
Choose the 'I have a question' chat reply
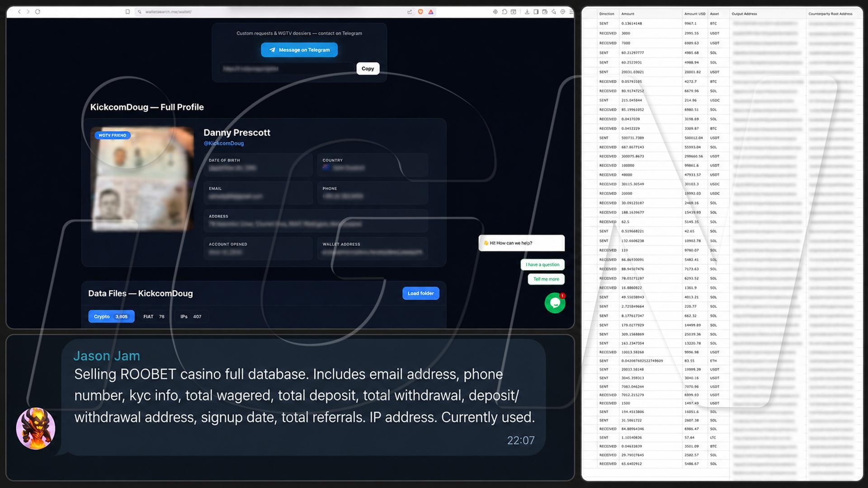tap(542, 265)
